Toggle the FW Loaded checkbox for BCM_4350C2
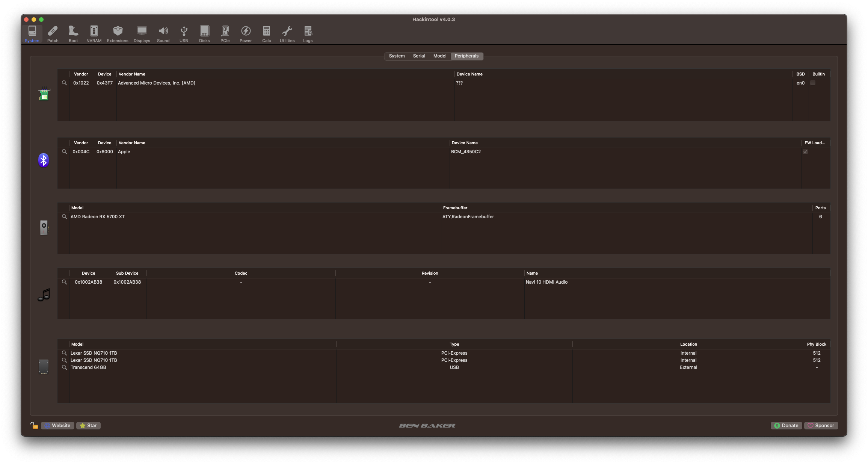The width and height of the screenshot is (868, 464). coord(805,152)
